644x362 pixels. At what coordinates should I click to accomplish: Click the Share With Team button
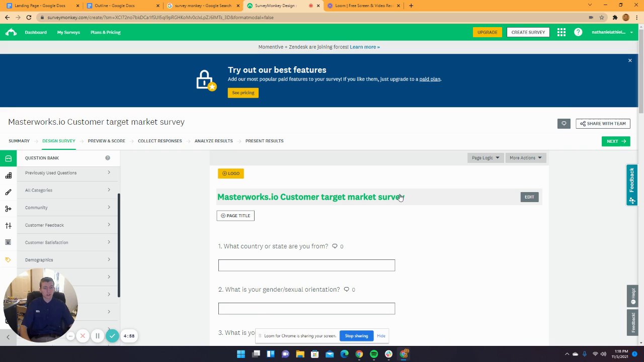pos(603,124)
